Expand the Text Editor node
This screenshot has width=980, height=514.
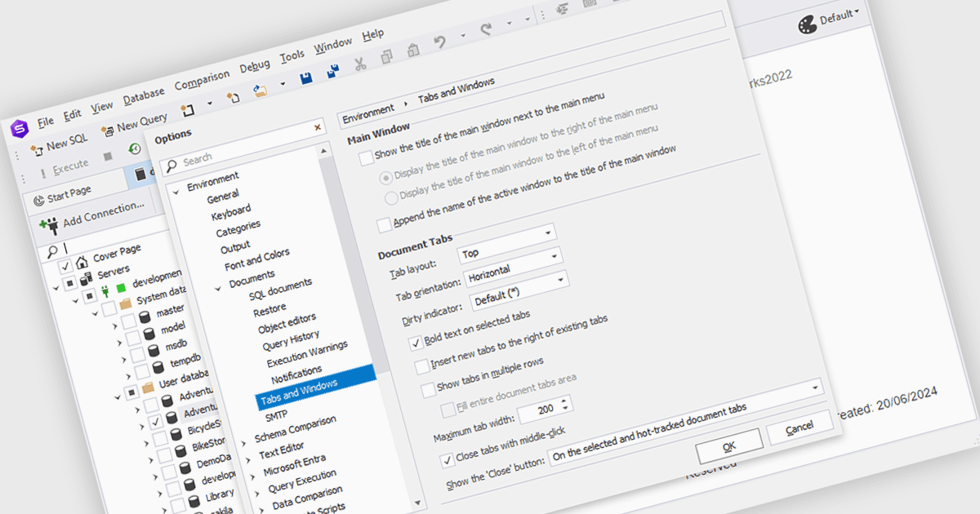coord(247,459)
